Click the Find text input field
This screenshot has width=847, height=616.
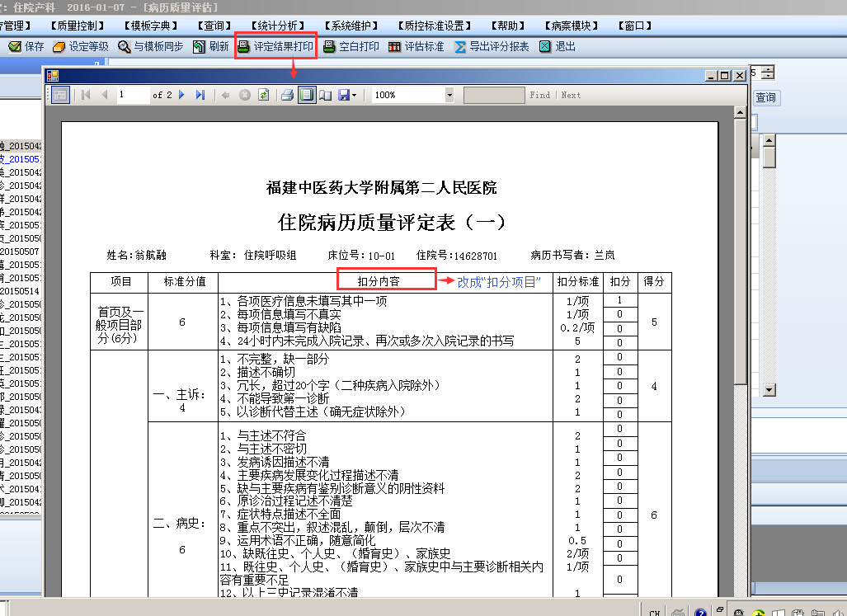coord(494,95)
